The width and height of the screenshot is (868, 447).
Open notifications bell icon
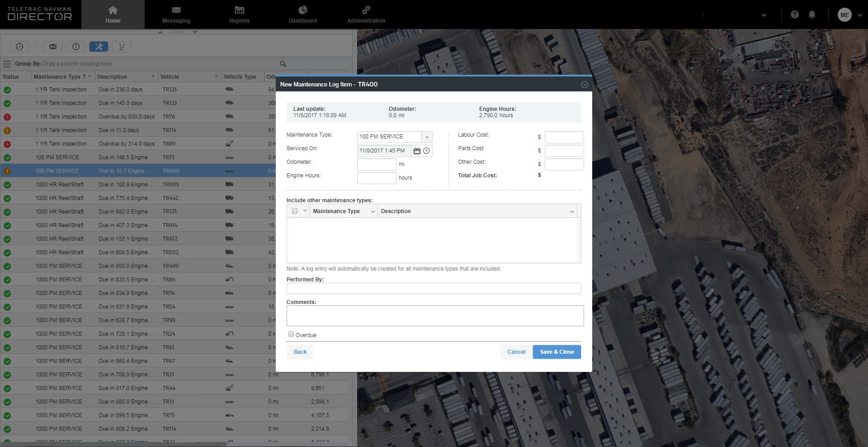pyautogui.click(x=812, y=14)
